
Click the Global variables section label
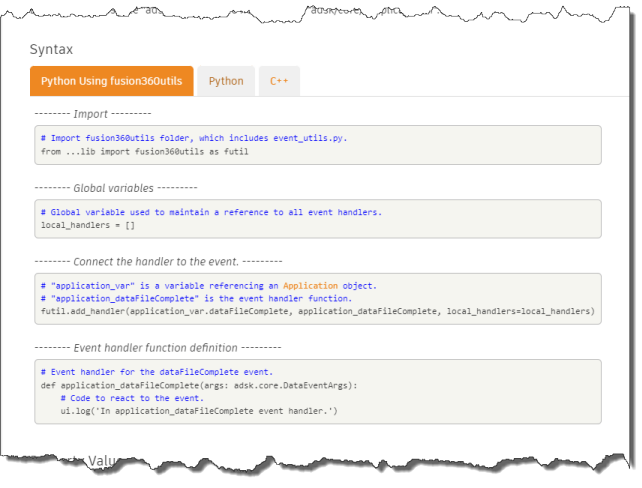(116, 188)
